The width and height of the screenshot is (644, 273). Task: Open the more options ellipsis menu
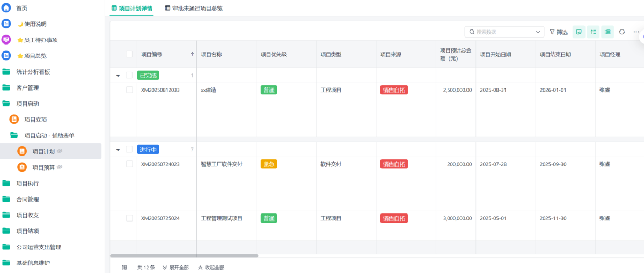pyautogui.click(x=636, y=32)
